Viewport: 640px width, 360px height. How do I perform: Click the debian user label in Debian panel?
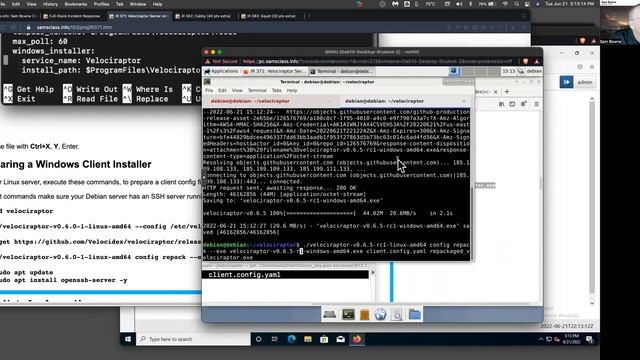tap(534, 71)
